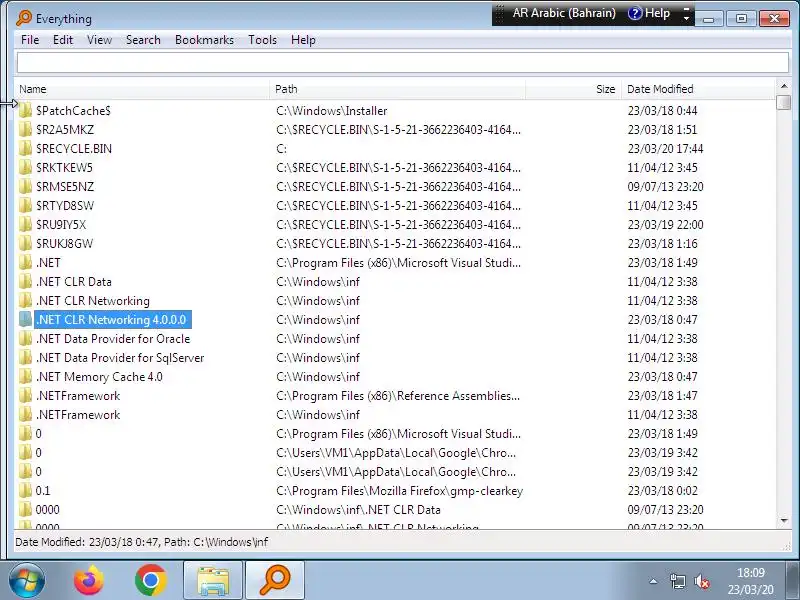This screenshot has height=600, width=800.
Task: Sort results by Name column header
Action: coord(141,89)
